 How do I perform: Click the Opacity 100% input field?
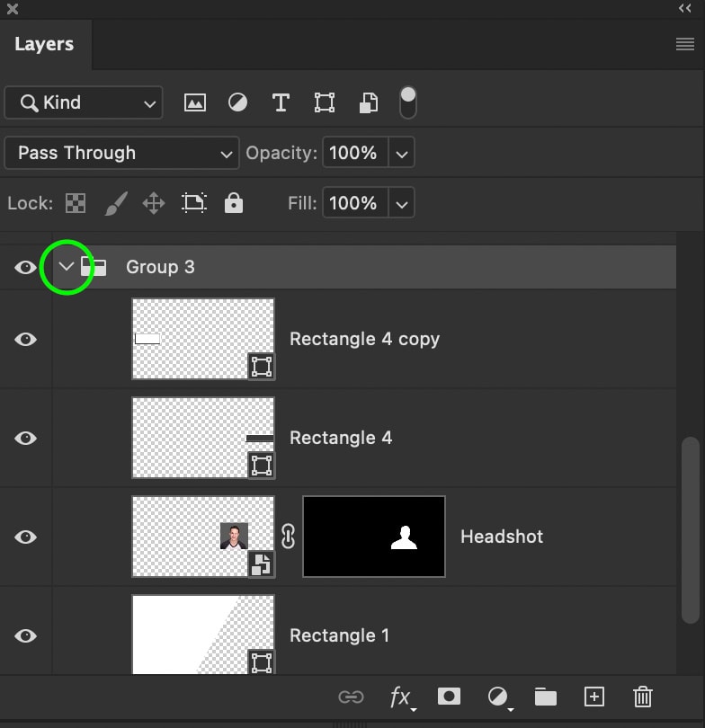click(x=355, y=153)
